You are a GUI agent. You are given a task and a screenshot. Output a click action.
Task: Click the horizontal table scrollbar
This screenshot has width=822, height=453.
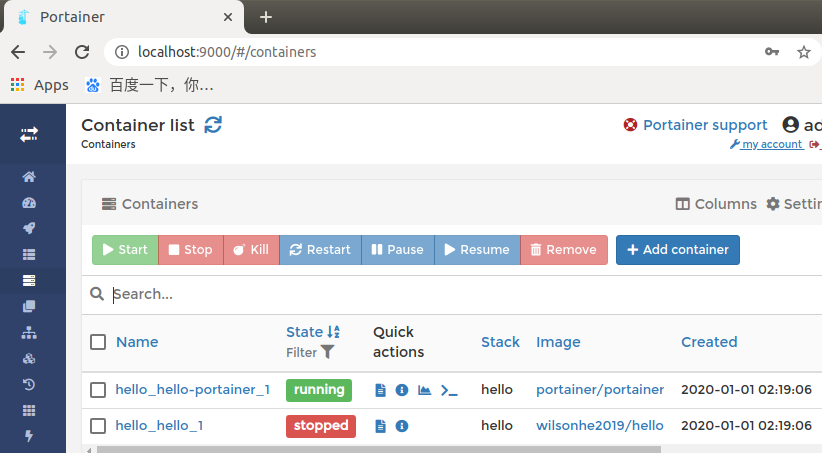click(x=378, y=449)
